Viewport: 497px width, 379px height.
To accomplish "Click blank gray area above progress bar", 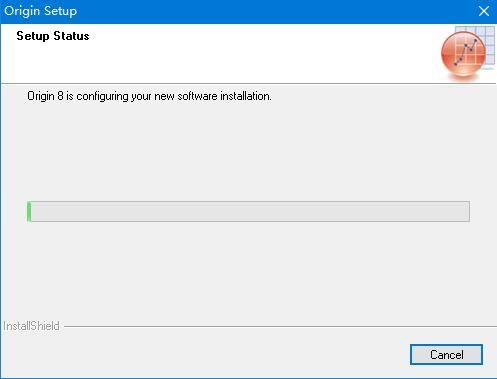I will [x=248, y=152].
